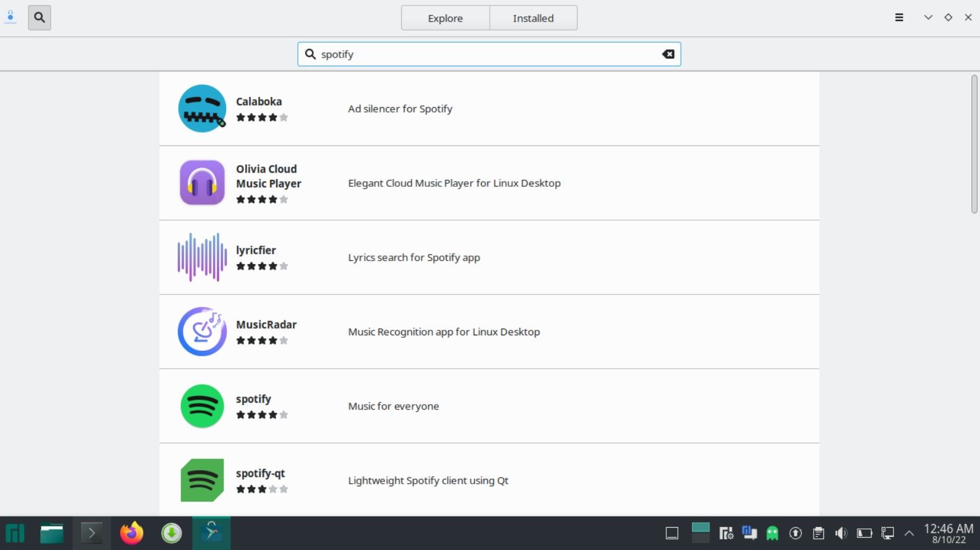Open the Calaboka app icon
Viewport: 980px width, 550px height.
tap(202, 108)
